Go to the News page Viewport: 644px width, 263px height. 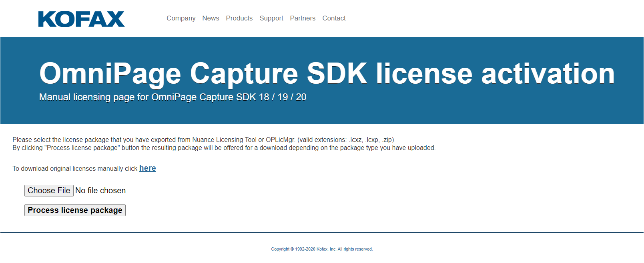tap(211, 18)
